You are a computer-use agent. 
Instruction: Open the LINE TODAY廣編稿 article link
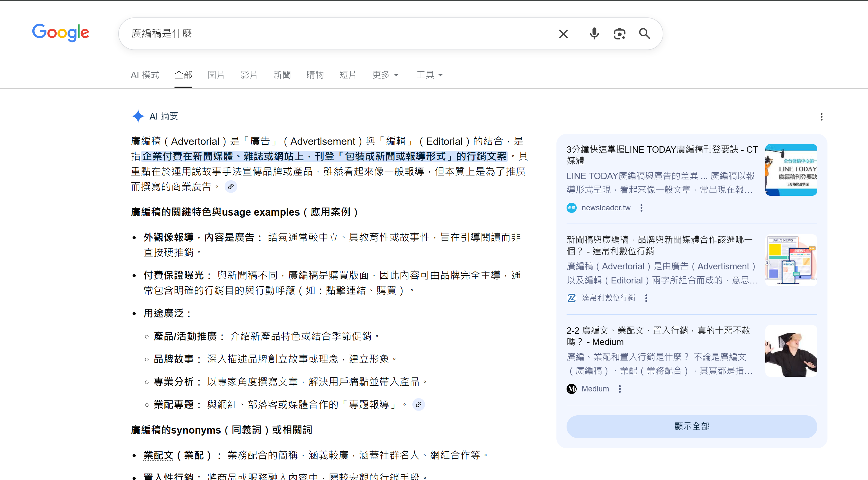tap(662, 154)
